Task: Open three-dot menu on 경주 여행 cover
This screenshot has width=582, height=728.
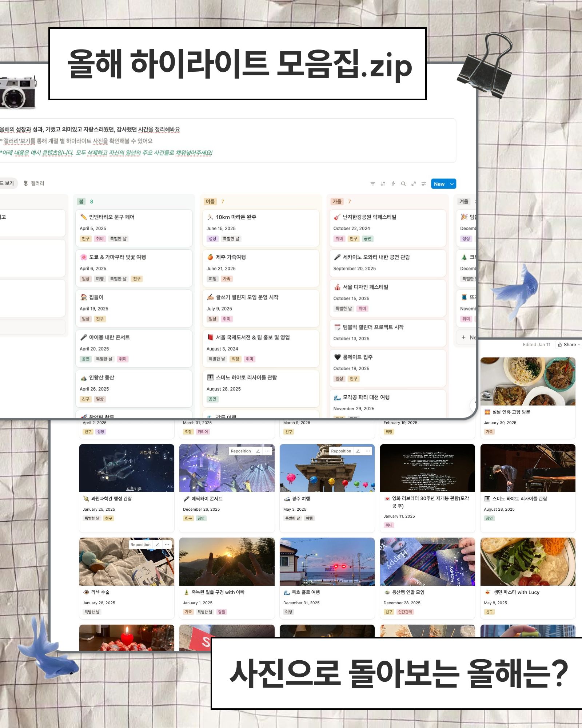Action: click(x=368, y=451)
